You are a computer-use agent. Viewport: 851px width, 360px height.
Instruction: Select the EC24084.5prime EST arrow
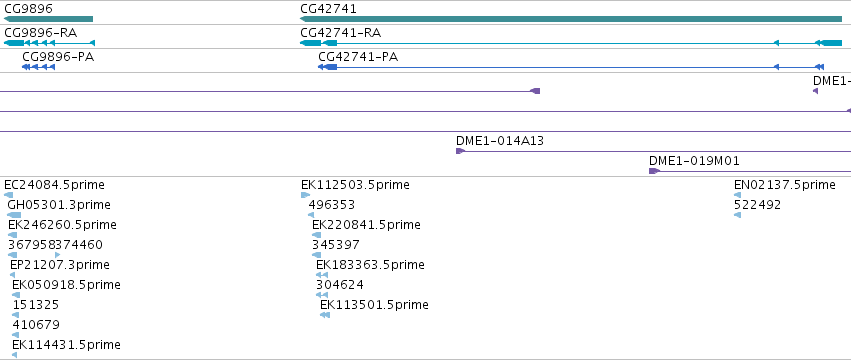tap(8, 195)
